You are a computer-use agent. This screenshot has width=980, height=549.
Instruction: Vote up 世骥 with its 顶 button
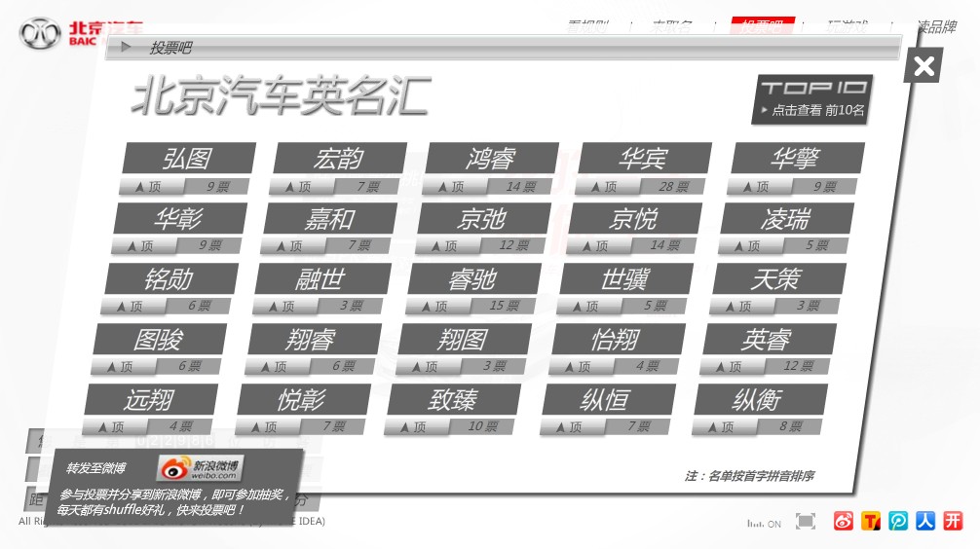pyautogui.click(x=588, y=306)
